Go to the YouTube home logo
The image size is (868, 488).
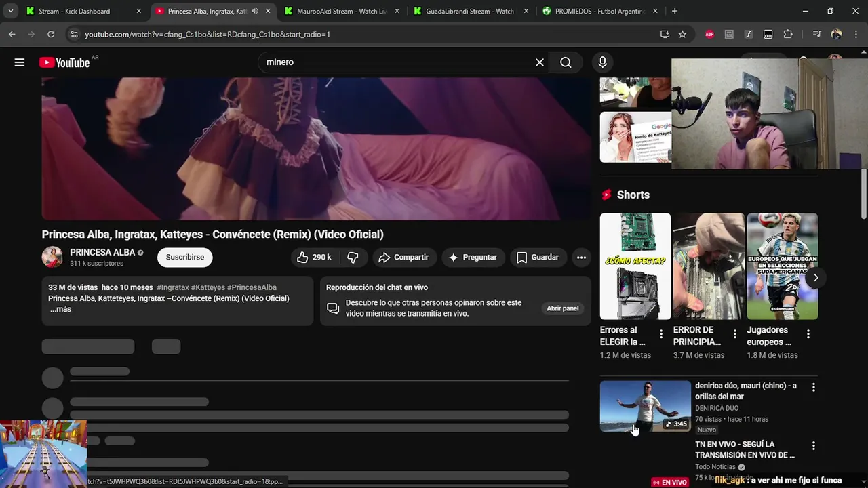[x=64, y=62]
